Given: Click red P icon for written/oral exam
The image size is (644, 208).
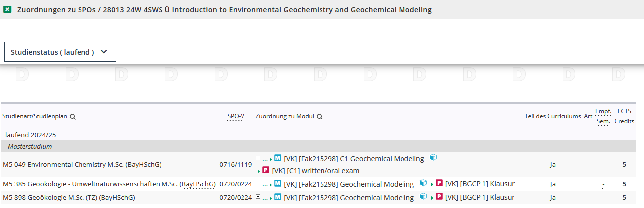Looking at the screenshot, I should coord(266,170).
